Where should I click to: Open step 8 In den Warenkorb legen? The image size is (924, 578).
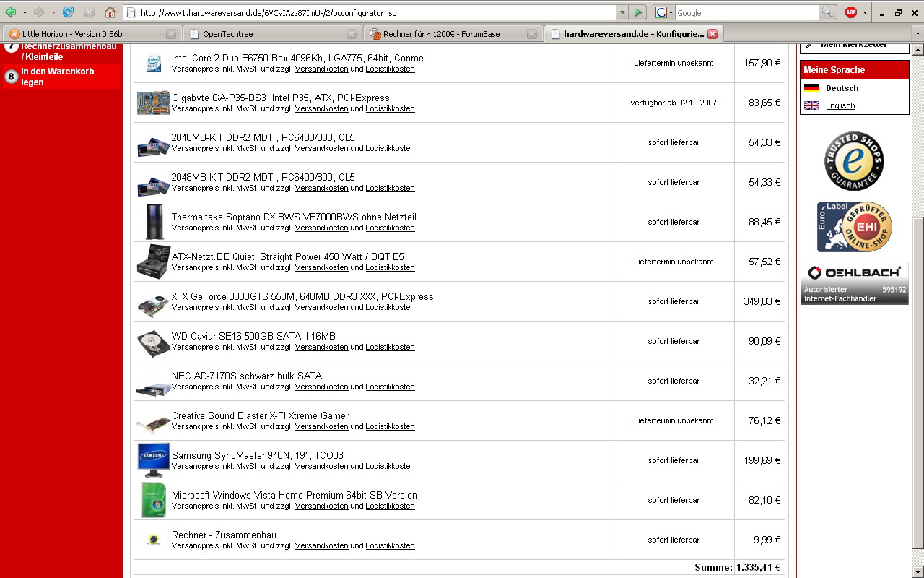coord(61,77)
